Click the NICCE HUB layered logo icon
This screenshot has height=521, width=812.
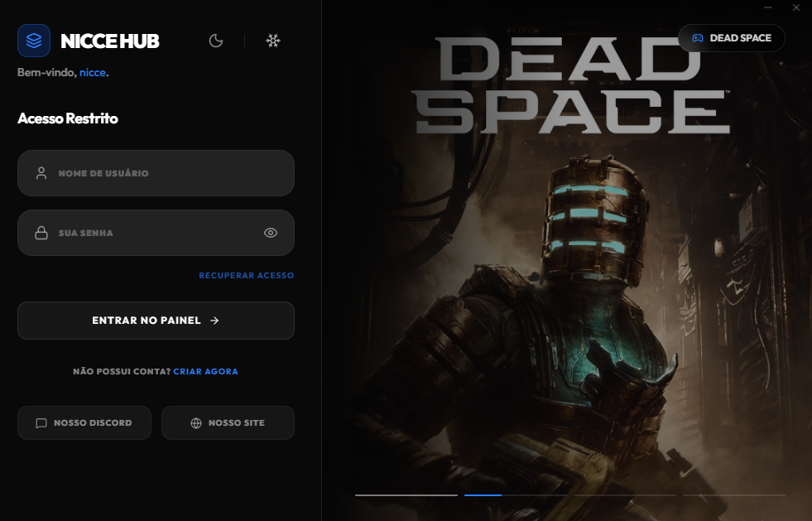(34, 41)
